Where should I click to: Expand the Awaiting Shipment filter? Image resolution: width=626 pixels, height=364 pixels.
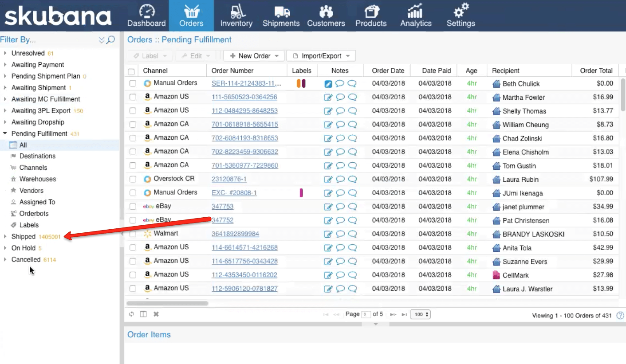pos(5,88)
